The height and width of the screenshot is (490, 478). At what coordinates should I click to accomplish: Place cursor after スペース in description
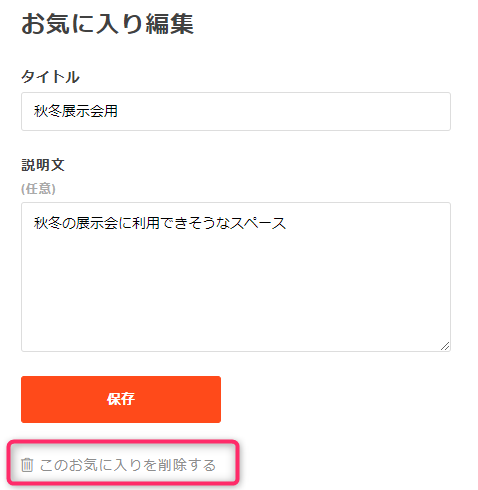pos(287,223)
